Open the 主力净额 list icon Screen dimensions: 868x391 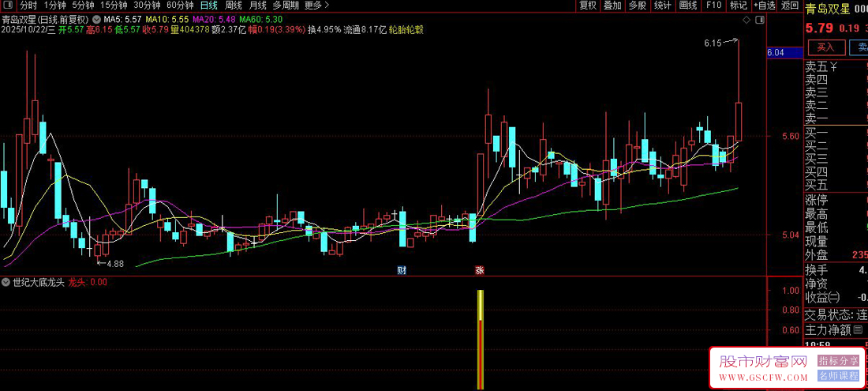859,330
